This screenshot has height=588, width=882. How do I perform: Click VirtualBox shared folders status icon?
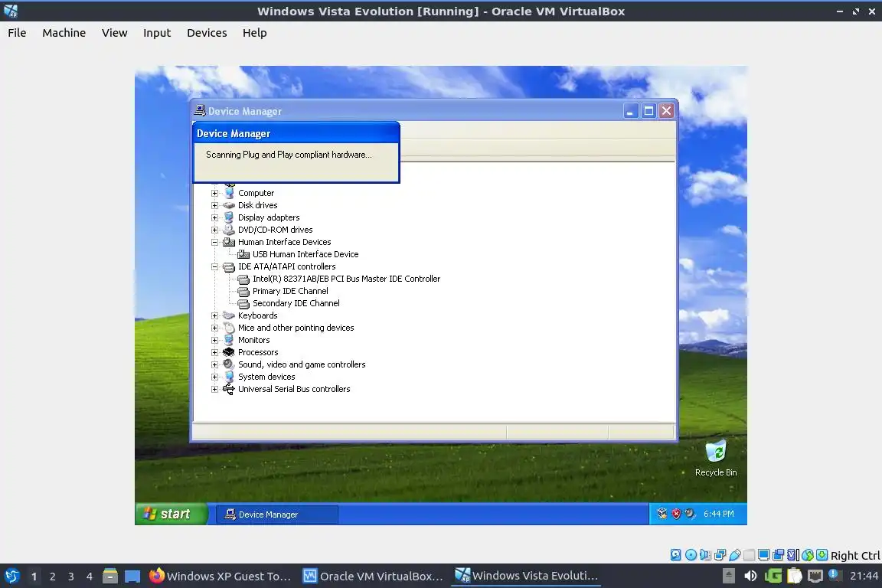coord(750,555)
